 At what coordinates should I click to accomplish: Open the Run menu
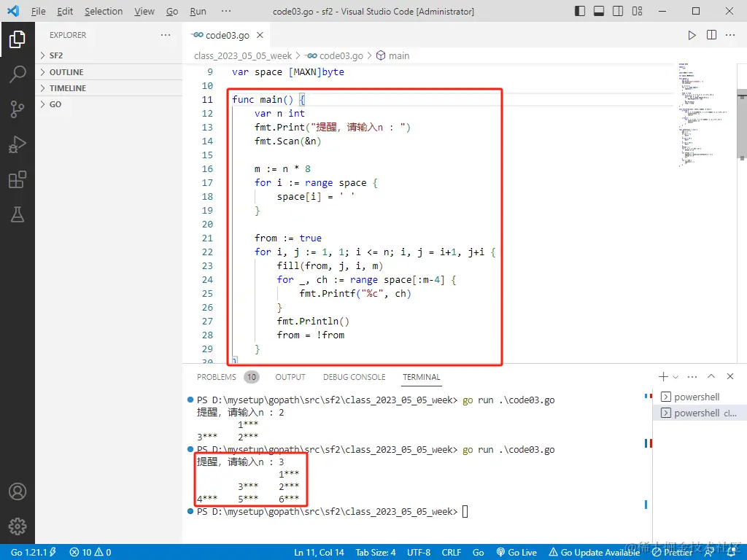(198, 11)
